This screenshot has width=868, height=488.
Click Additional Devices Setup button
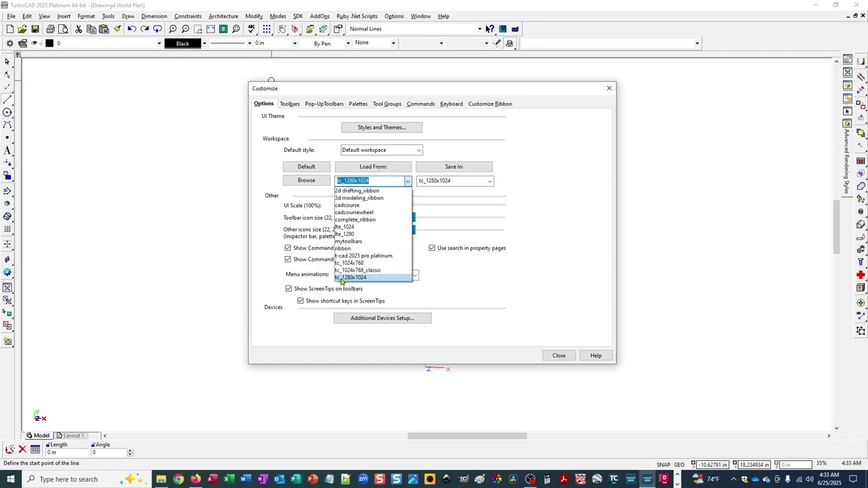[382, 318]
